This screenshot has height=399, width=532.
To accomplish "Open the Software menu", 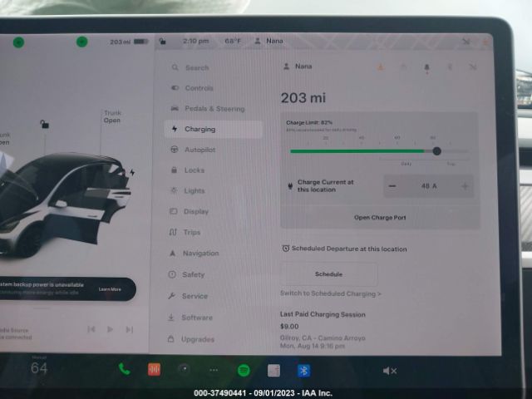I will click(190, 318).
